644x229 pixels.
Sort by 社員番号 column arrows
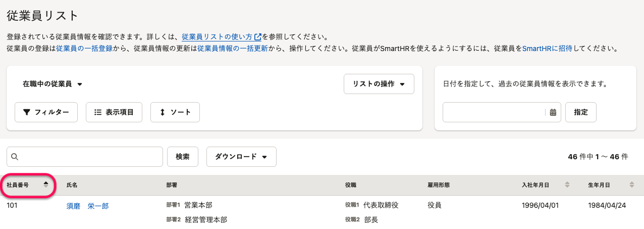[46, 185]
